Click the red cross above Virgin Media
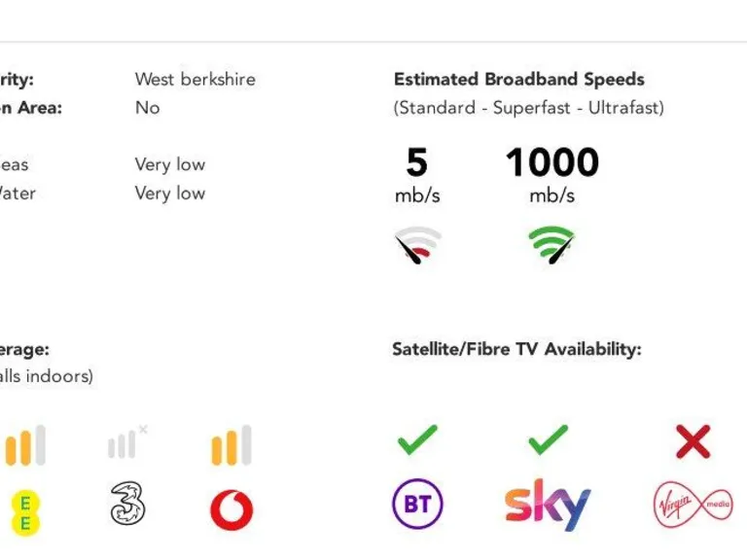This screenshot has width=747, height=560. pyautogui.click(x=693, y=442)
